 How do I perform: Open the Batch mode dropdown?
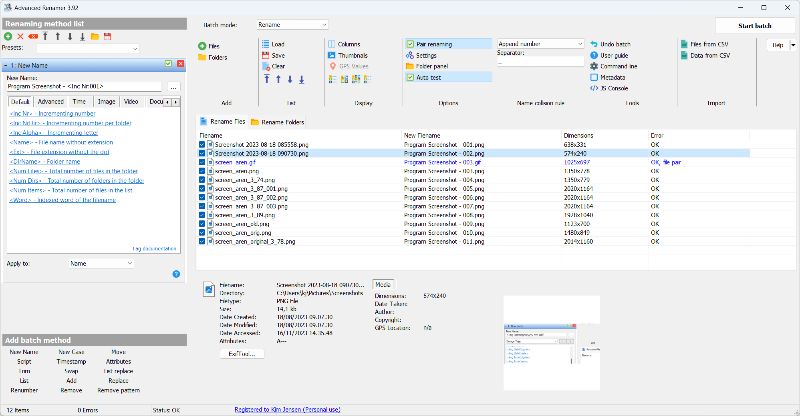coord(290,24)
